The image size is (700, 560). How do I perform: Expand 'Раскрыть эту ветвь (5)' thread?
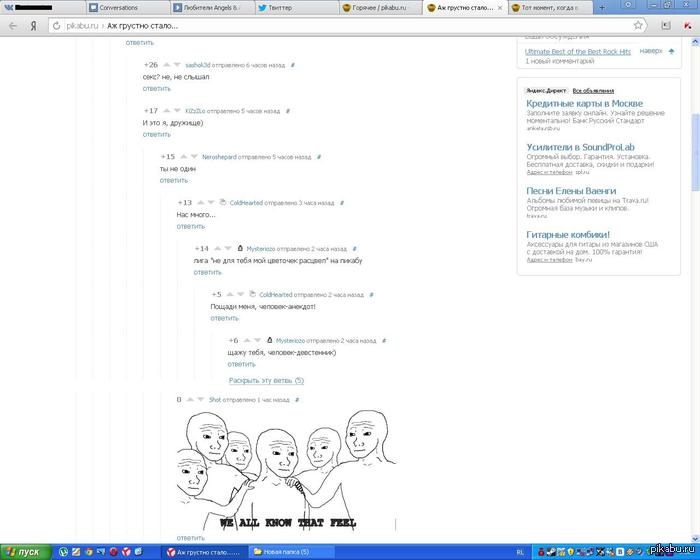(x=266, y=380)
